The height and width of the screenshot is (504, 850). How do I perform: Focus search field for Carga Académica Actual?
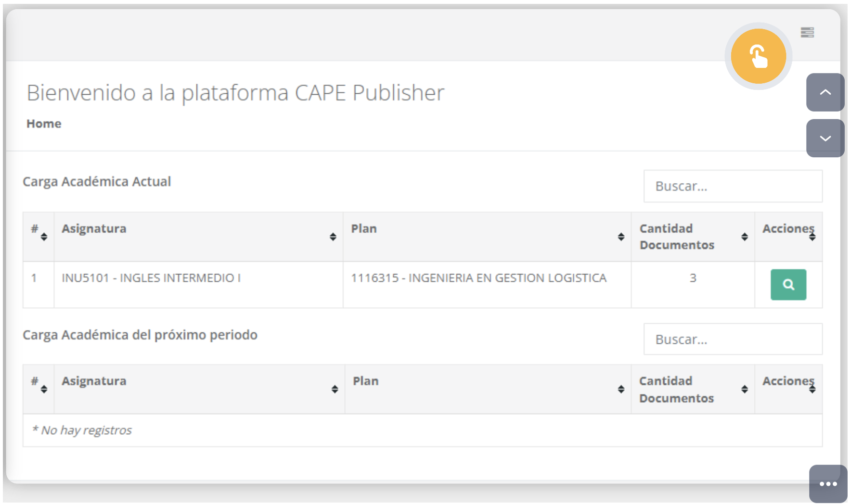coord(733,186)
